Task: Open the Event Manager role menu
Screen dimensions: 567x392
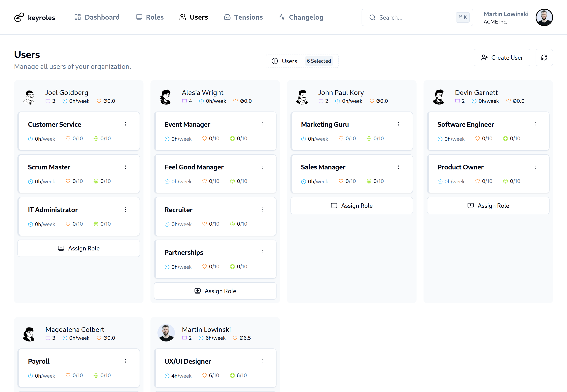Action: [x=262, y=124]
